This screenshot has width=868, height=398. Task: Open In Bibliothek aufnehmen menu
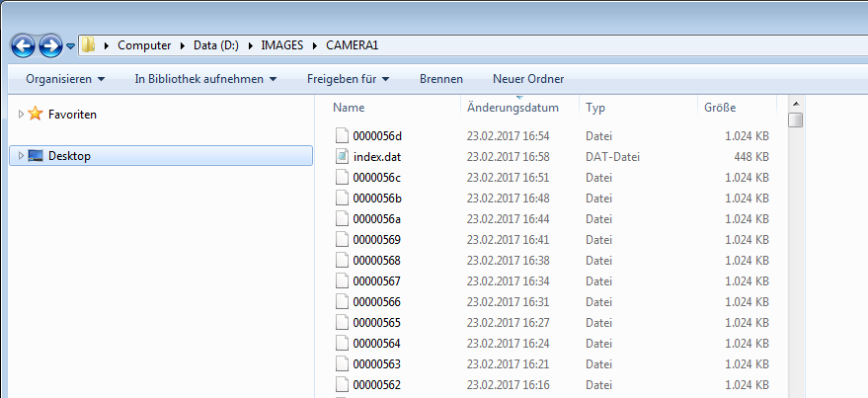tap(205, 79)
